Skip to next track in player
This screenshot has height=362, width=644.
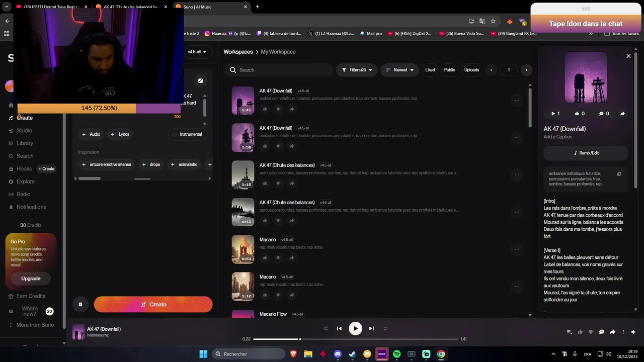[371, 328]
